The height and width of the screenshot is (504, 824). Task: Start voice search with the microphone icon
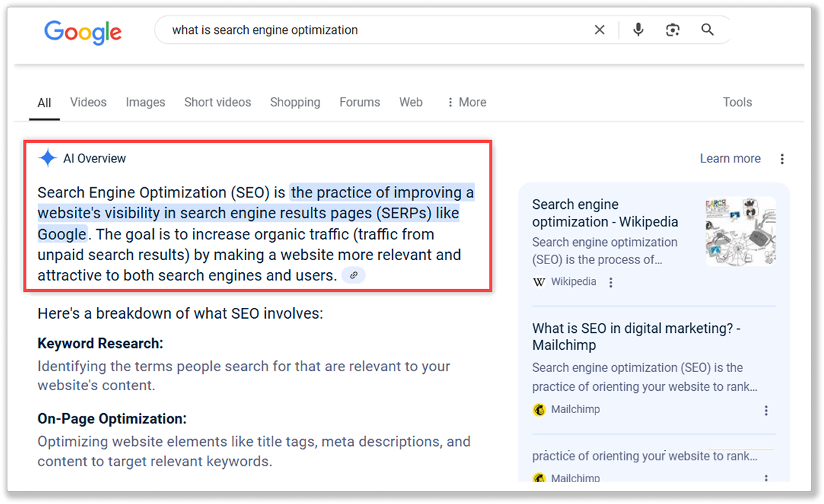638,30
